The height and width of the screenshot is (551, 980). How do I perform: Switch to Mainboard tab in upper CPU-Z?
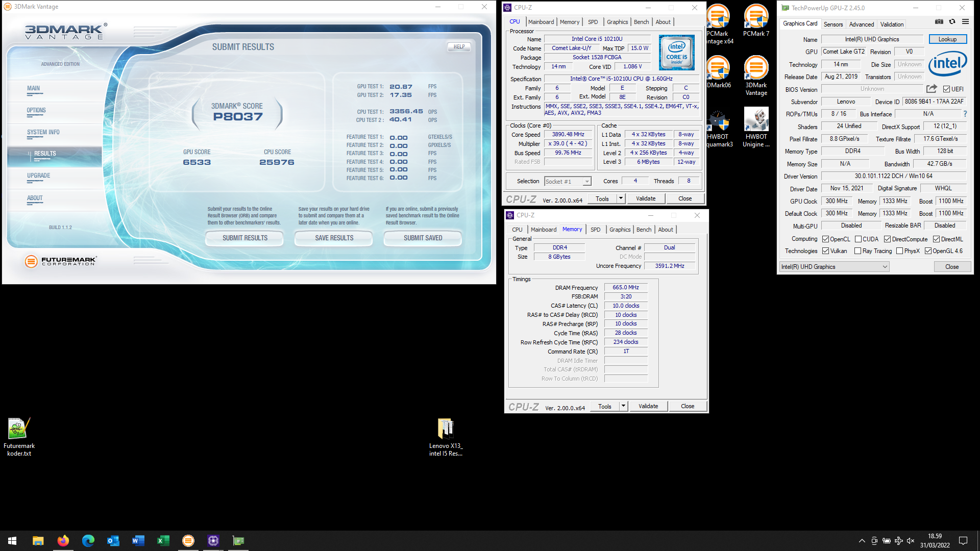(x=541, y=22)
